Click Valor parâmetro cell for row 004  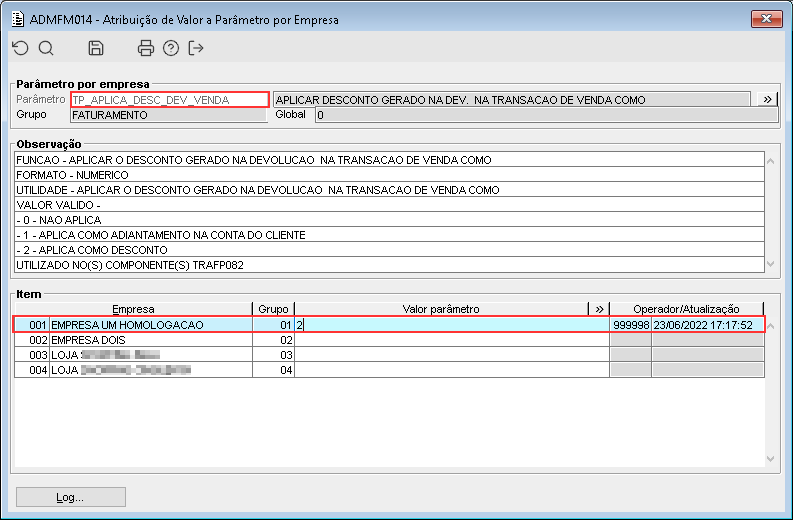[452, 370]
